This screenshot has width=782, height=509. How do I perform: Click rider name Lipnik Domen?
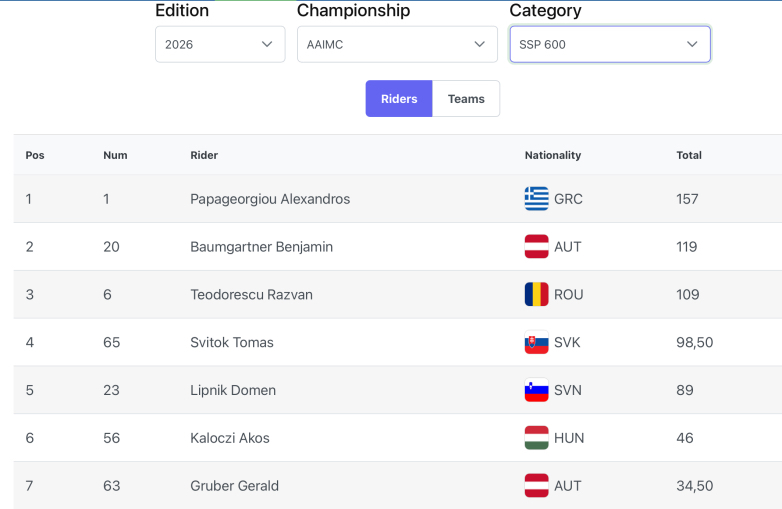(x=233, y=390)
